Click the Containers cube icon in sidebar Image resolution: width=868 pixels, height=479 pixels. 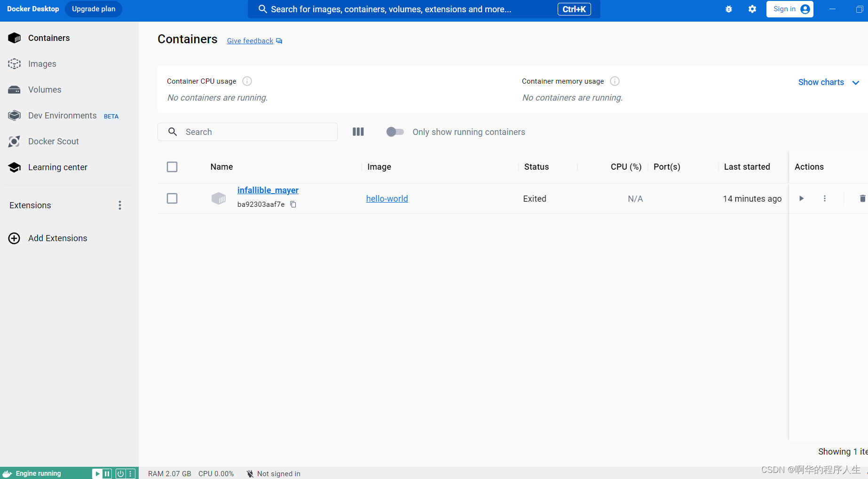click(15, 38)
